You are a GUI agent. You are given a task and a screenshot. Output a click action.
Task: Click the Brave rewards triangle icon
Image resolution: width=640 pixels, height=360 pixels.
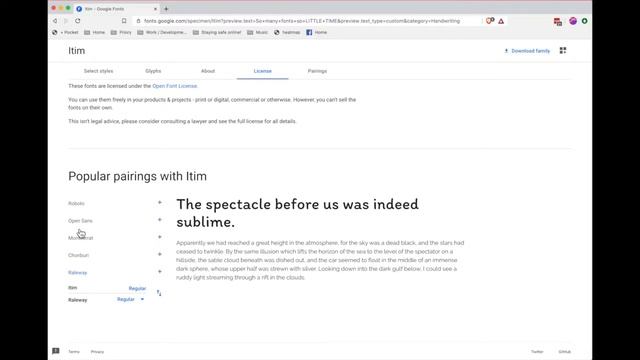tap(501, 21)
